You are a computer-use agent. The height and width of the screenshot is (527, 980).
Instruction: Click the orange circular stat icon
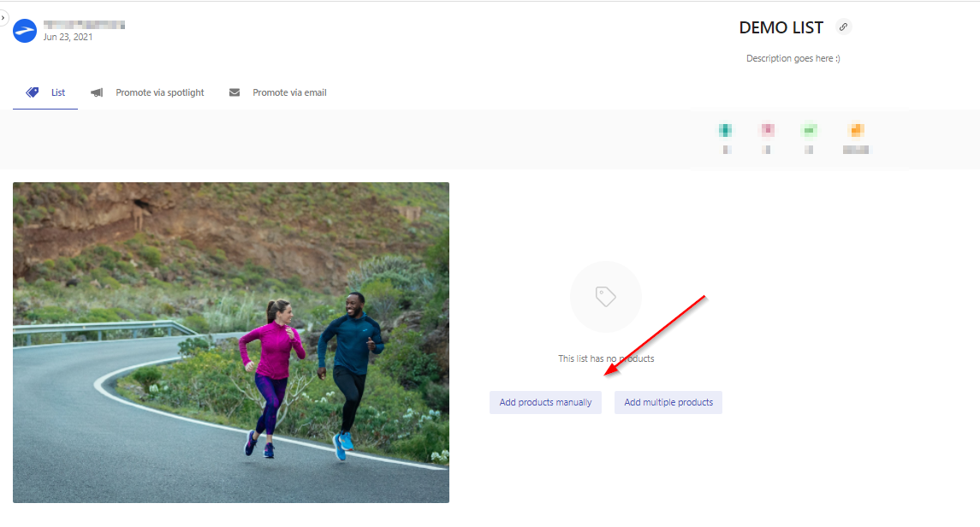click(856, 130)
